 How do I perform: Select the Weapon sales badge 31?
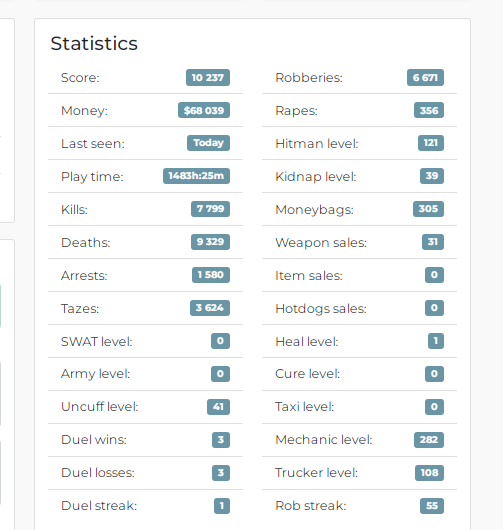point(433,242)
